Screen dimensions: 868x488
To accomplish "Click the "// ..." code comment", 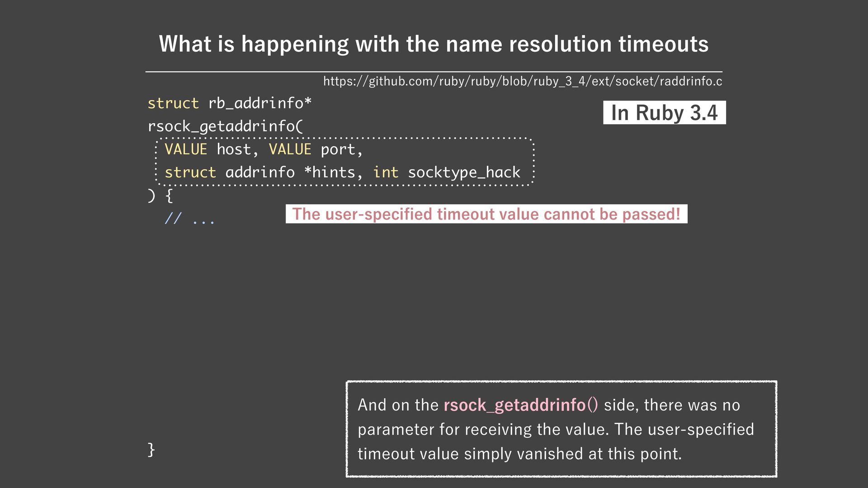I will click(x=189, y=219).
